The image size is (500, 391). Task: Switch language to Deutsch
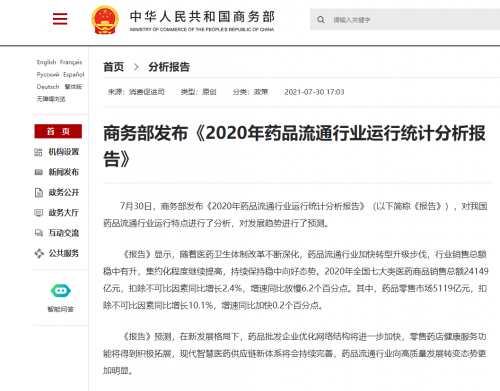(x=48, y=87)
